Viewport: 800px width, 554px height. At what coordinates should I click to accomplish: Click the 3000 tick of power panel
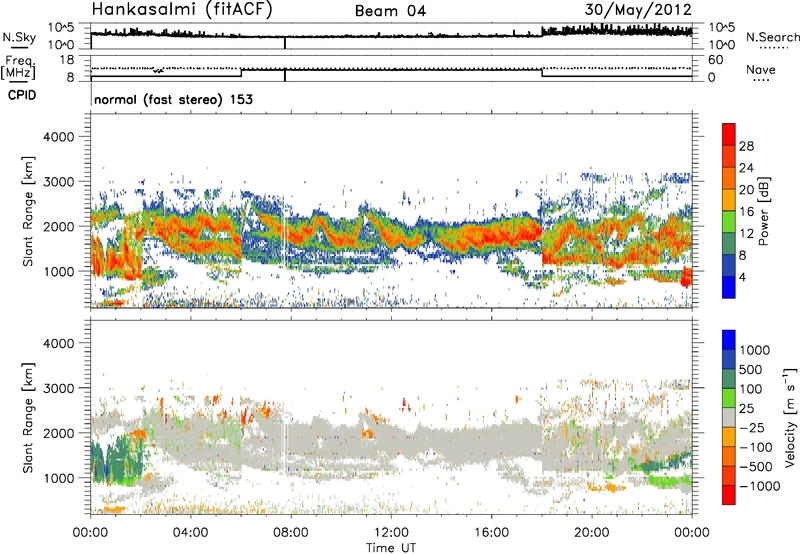pos(59,182)
